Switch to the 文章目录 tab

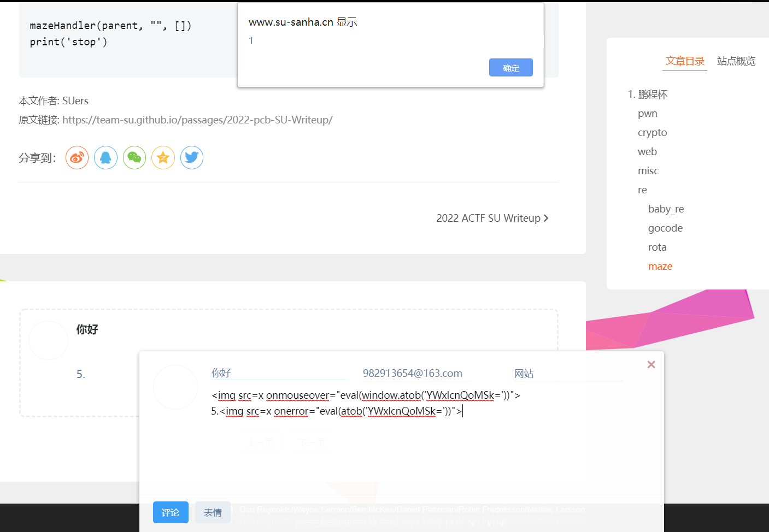[685, 61]
